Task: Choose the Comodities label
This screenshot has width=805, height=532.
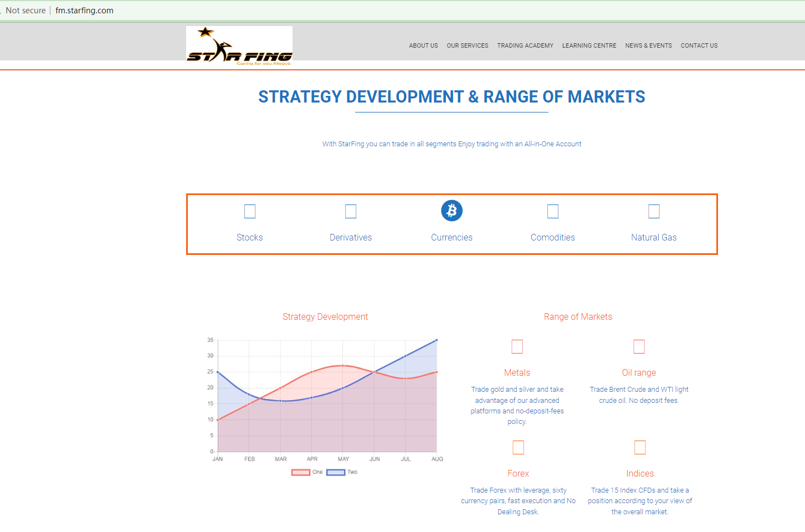Action: 553,237
